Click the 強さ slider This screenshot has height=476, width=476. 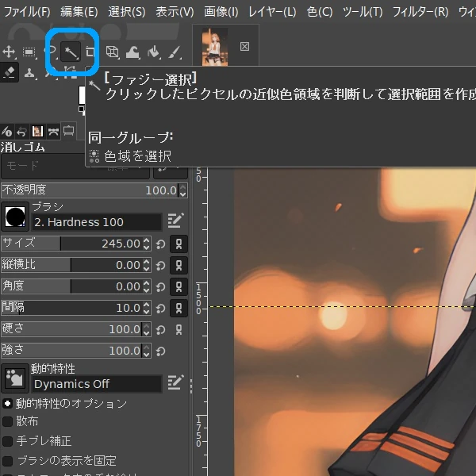[x=72, y=351]
